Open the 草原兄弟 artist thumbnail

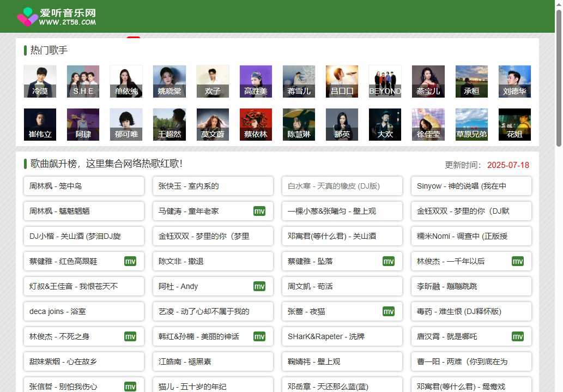click(471, 124)
